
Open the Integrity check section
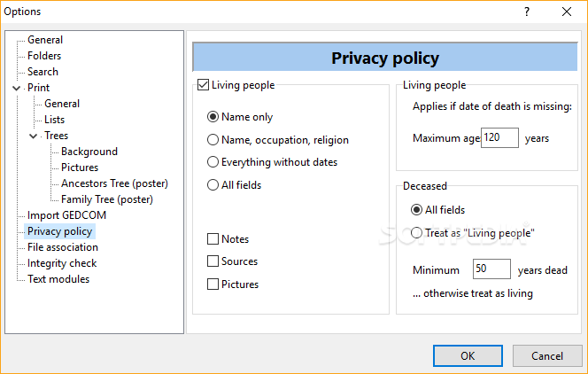click(62, 263)
